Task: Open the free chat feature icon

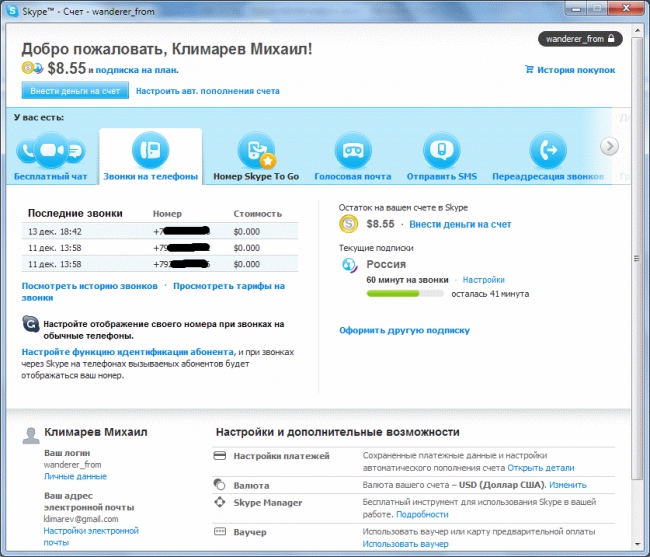Action: coord(51,150)
